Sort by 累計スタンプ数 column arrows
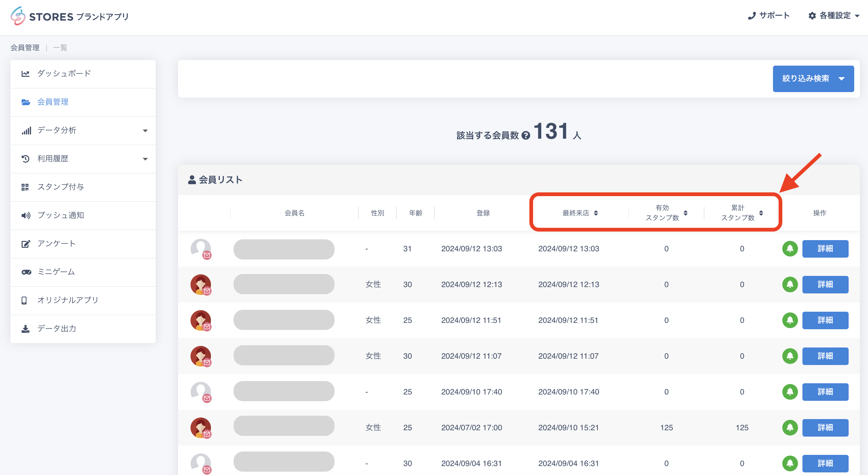This screenshot has width=868, height=475. (x=761, y=213)
